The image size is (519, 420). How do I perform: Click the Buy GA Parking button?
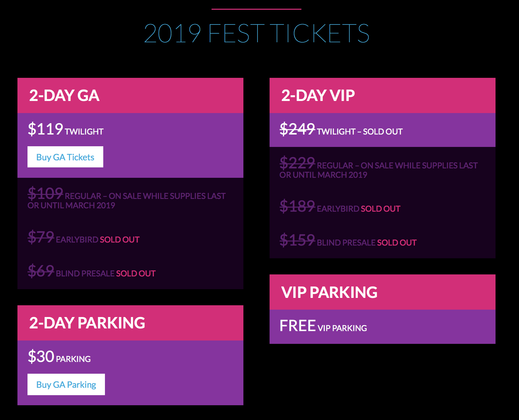(66, 384)
